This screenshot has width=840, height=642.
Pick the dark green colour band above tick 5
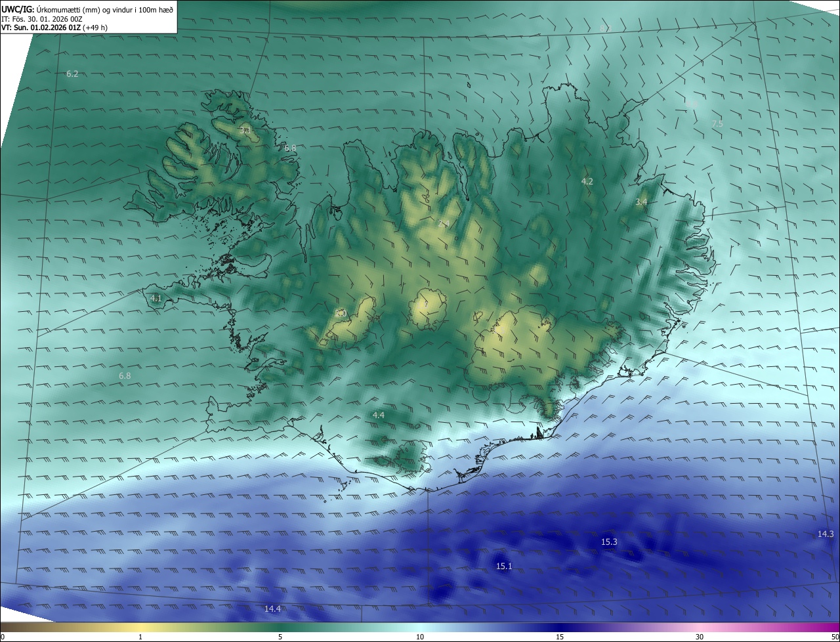[x=280, y=627]
